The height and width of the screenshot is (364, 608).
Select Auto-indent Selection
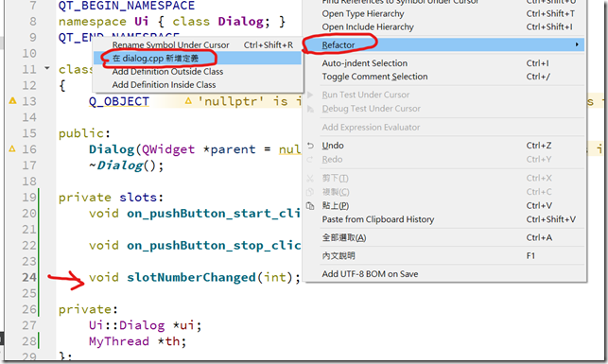click(x=444, y=63)
